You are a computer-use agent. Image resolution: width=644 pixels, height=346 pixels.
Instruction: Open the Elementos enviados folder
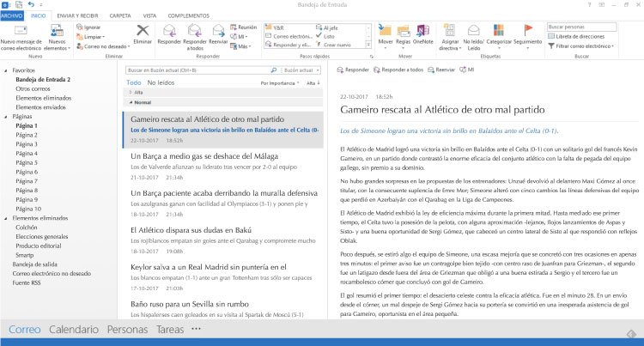point(40,107)
